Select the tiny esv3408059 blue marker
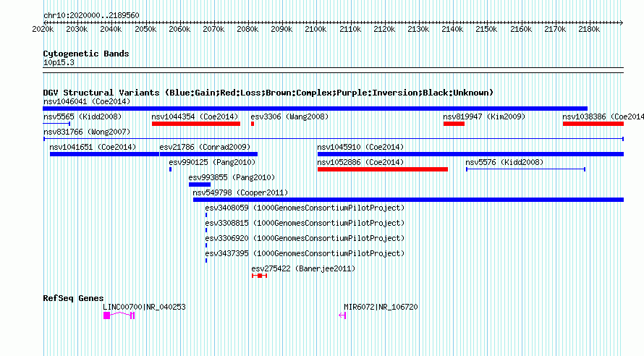644x356 pixels. pyautogui.click(x=206, y=215)
